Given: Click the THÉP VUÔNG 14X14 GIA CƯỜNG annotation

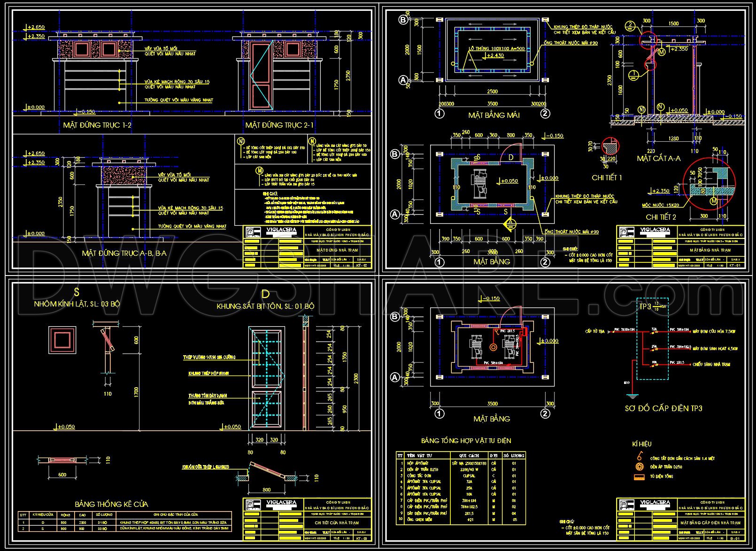Looking at the screenshot, I should 209,358.
